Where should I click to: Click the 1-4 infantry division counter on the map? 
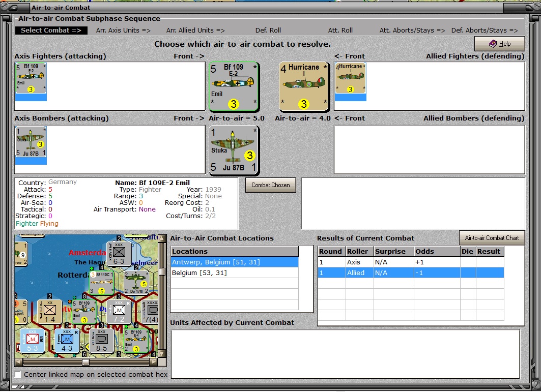point(49,312)
